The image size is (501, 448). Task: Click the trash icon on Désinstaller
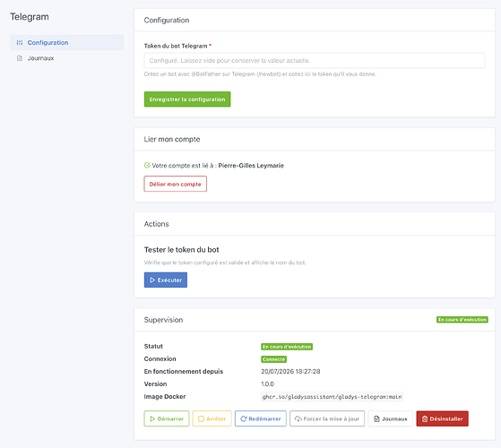click(x=425, y=419)
